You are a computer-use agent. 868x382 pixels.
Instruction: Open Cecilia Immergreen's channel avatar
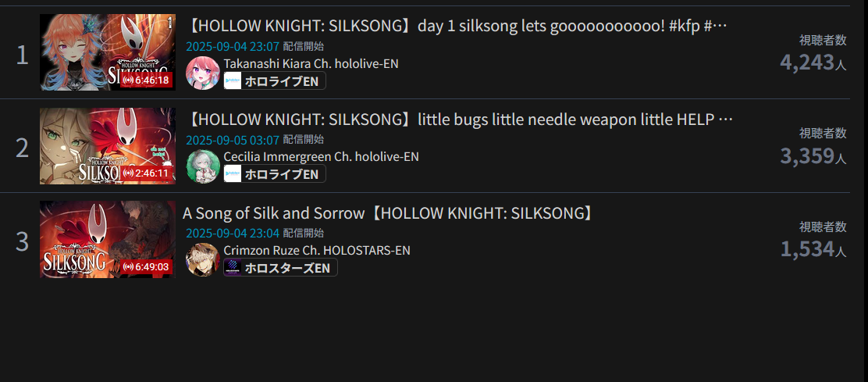[203, 166]
